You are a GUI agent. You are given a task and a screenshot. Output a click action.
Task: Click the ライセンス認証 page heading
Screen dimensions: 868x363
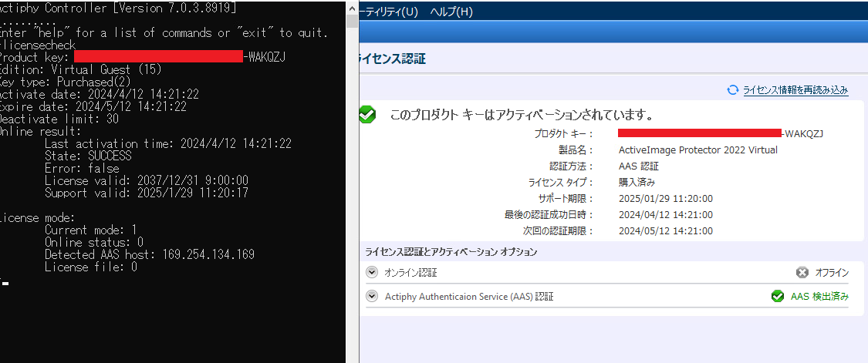pos(393,59)
